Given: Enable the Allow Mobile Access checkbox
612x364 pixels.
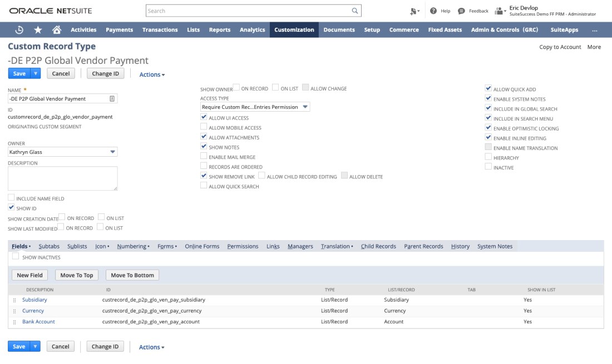Looking at the screenshot, I should point(204,128).
